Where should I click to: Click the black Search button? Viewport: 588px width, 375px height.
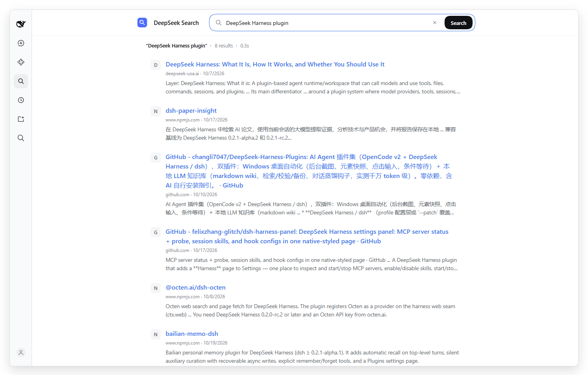[458, 23]
